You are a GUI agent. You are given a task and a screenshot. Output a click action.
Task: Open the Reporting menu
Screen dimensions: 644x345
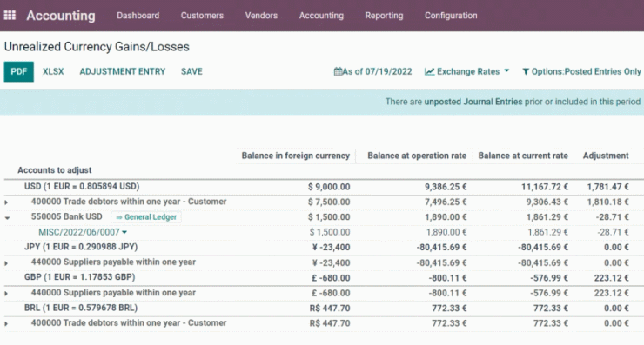(x=384, y=16)
